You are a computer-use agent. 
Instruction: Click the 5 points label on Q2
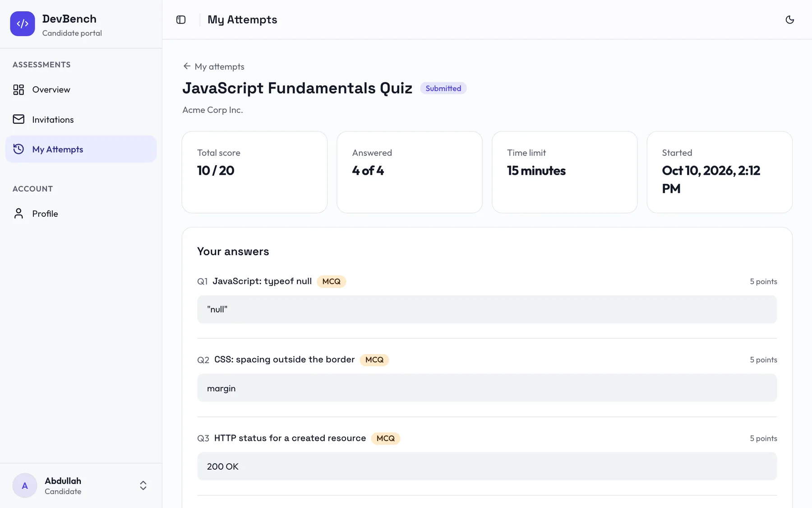coord(763,360)
